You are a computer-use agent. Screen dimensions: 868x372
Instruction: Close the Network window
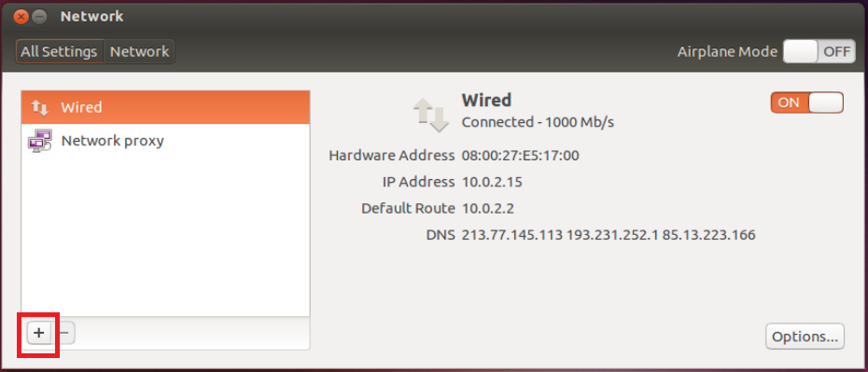coord(21,17)
